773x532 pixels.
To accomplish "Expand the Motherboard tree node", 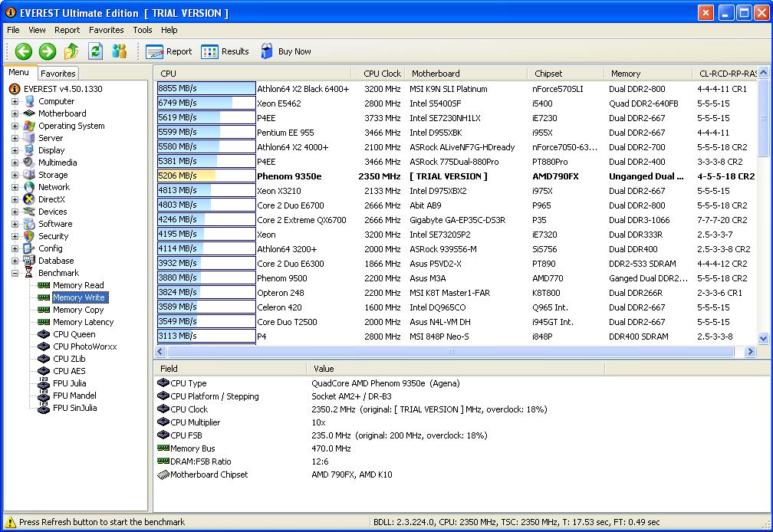I will coord(15,113).
